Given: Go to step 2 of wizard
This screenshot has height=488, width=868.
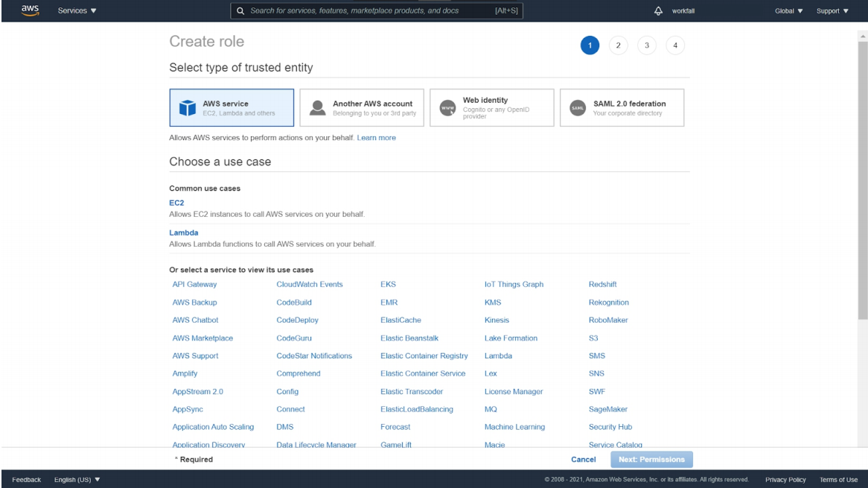Looking at the screenshot, I should 619,45.
